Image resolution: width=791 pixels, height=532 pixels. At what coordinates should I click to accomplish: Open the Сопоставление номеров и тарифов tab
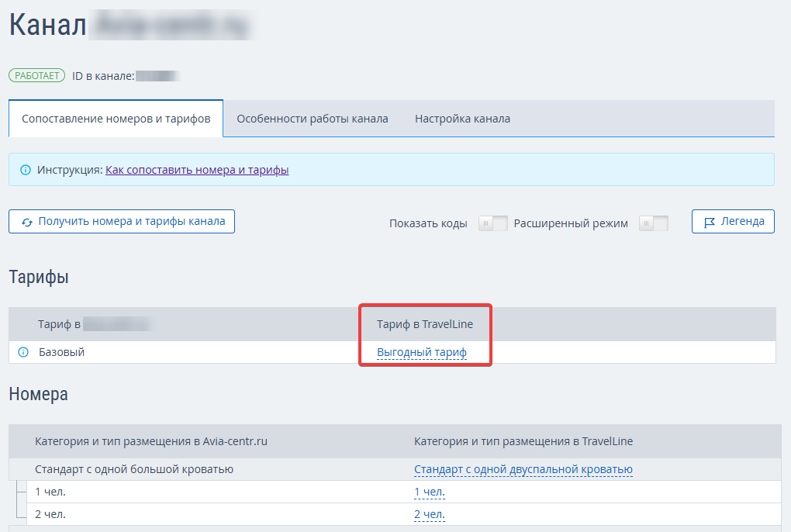click(x=116, y=119)
